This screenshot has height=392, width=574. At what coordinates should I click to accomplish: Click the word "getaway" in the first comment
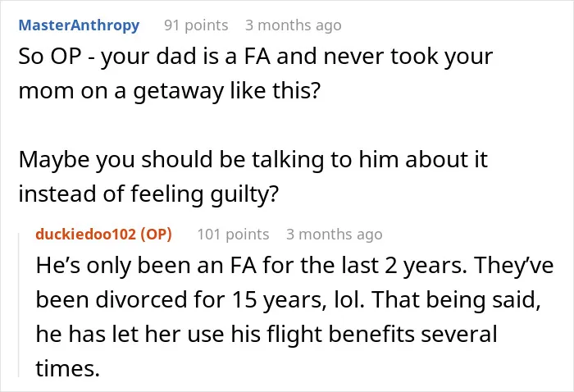(x=178, y=91)
